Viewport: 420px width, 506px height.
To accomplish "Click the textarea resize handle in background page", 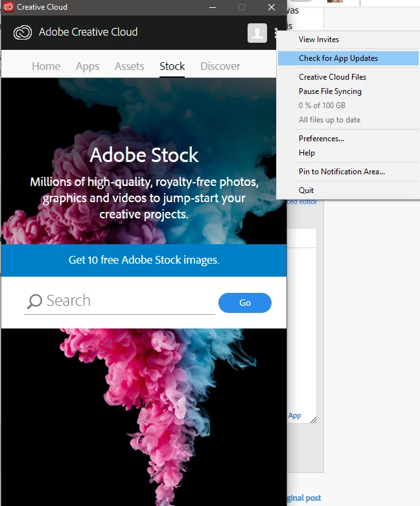I will point(313,420).
